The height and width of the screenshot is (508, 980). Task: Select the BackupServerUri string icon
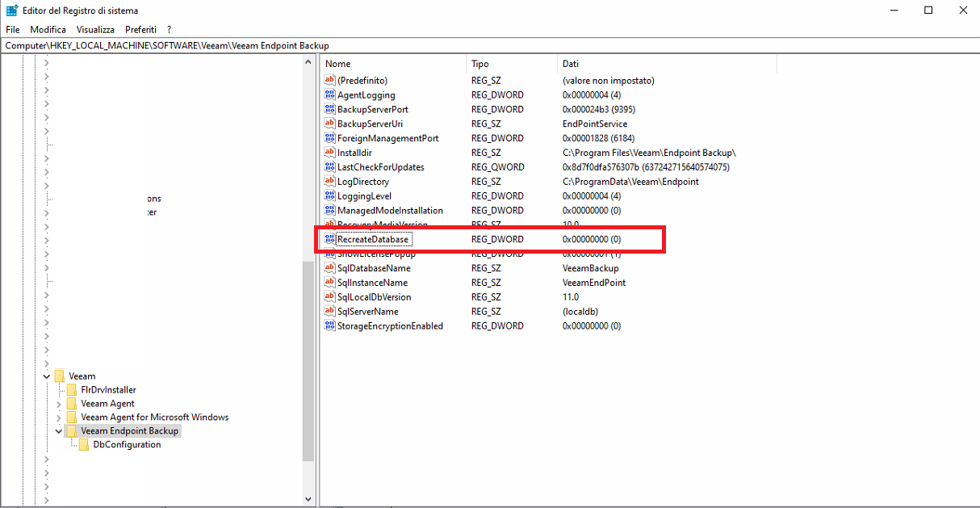point(329,124)
